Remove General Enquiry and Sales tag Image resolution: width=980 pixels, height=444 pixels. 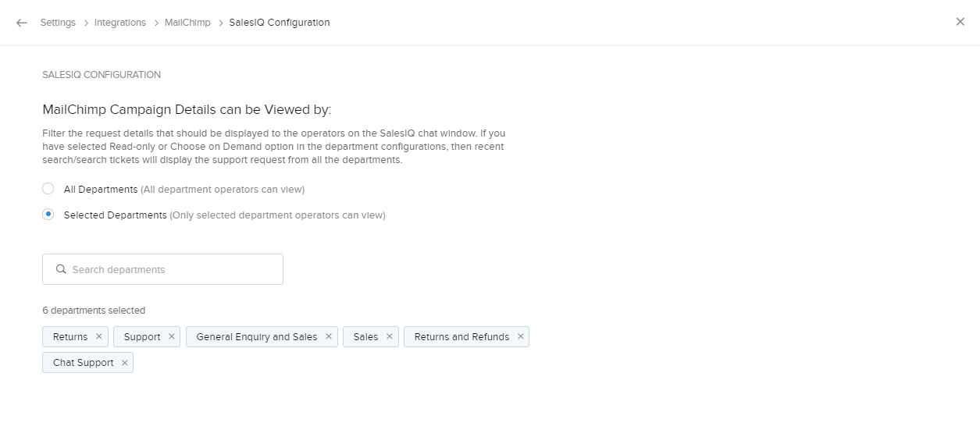pyautogui.click(x=329, y=337)
